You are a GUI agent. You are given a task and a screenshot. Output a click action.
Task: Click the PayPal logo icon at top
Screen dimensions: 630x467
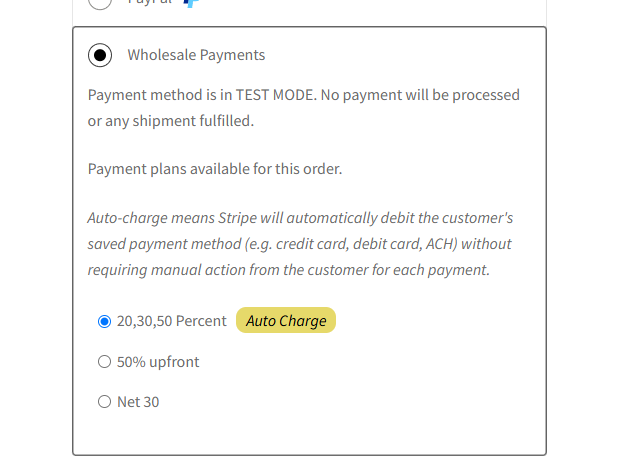pyautogui.click(x=191, y=3)
